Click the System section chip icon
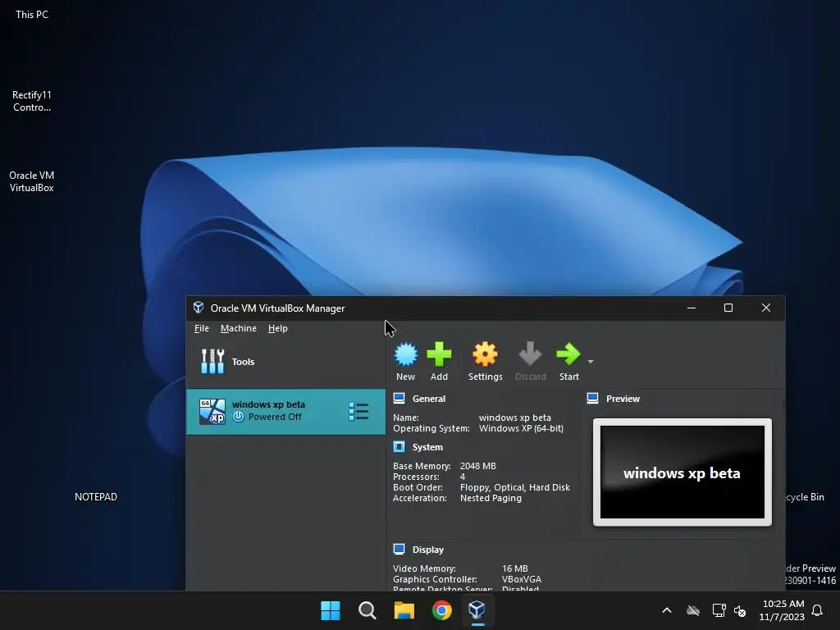The height and width of the screenshot is (630, 840). pos(399,446)
